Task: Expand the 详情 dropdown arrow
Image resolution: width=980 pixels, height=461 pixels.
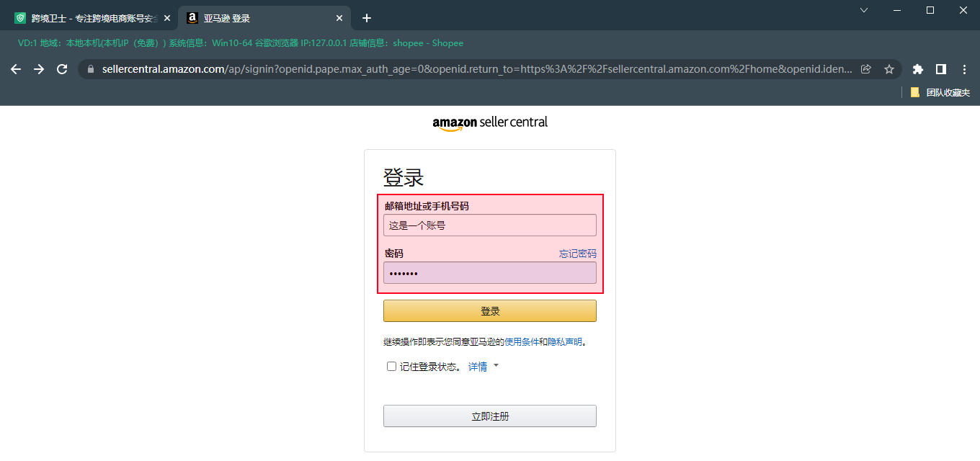Action: pos(496,366)
